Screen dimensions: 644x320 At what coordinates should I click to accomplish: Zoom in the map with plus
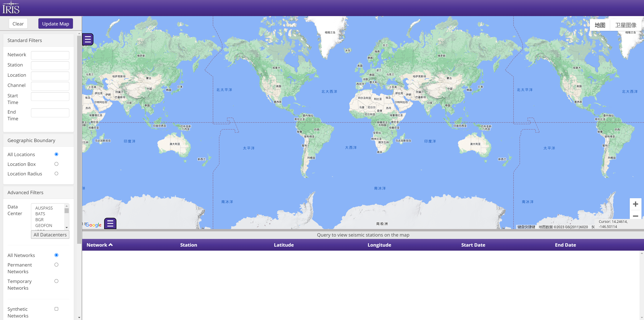(x=635, y=204)
